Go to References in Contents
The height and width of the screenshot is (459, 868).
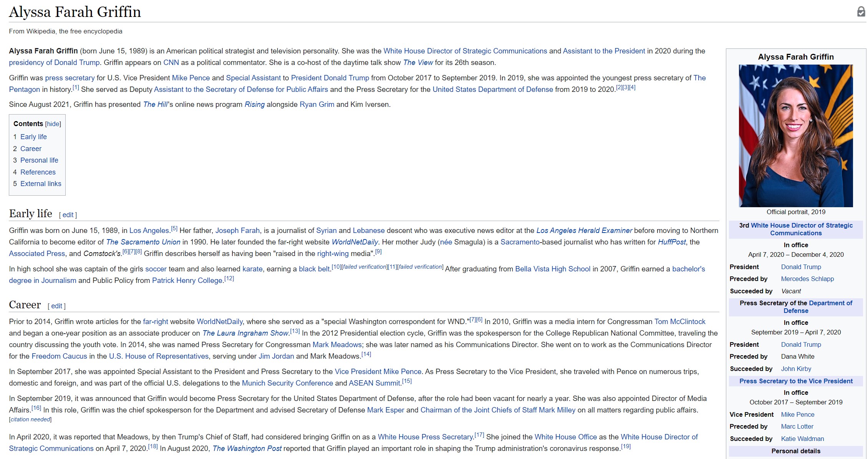[x=38, y=172]
